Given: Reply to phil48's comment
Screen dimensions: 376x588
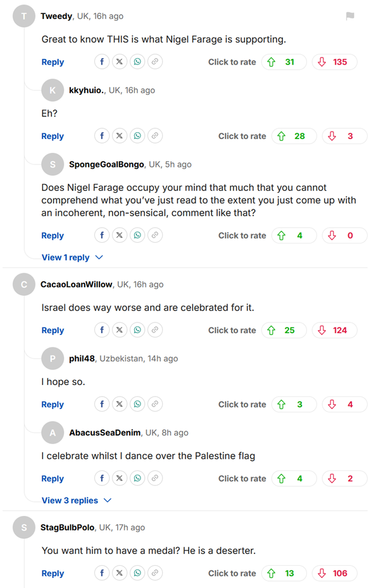Looking at the screenshot, I should pyautogui.click(x=53, y=405).
